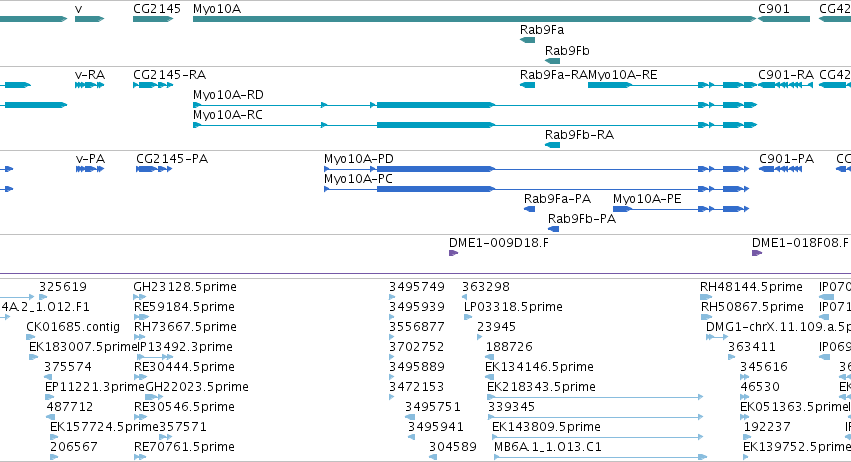The height and width of the screenshot is (462, 851).
Task: Select the Myo10A-PD protein feature
Action: pos(536,169)
